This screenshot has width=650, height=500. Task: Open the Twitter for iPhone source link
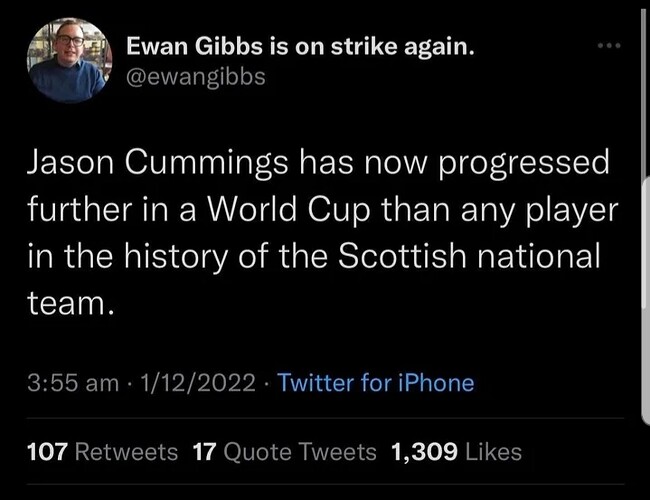376,382
